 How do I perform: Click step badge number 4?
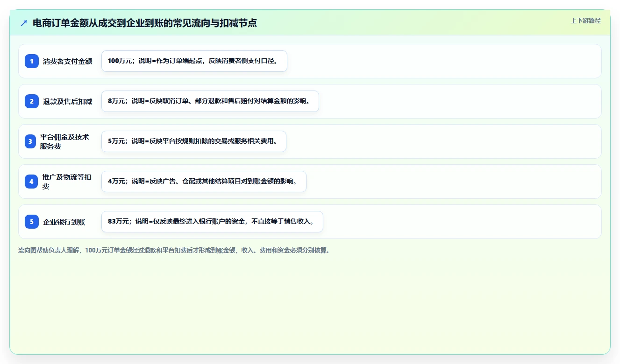32,182
